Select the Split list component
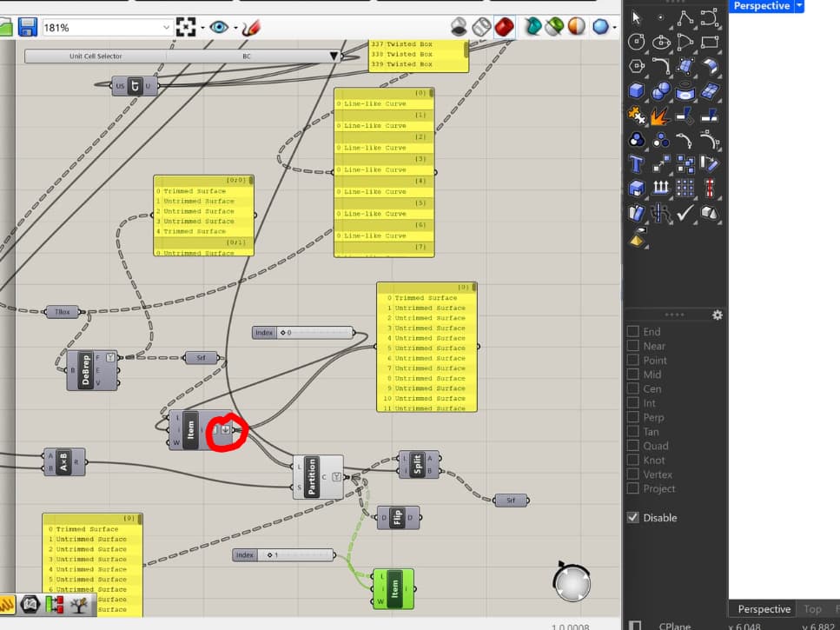The image size is (840, 630). point(419,465)
